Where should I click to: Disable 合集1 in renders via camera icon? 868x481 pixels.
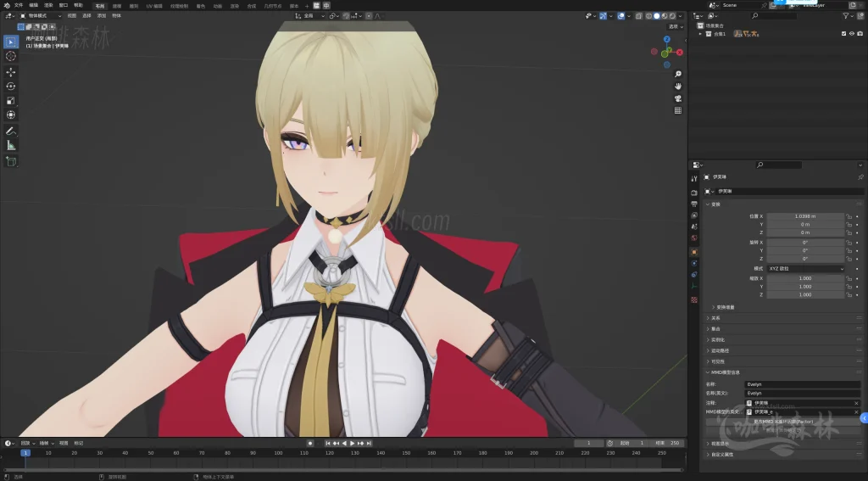tap(860, 34)
